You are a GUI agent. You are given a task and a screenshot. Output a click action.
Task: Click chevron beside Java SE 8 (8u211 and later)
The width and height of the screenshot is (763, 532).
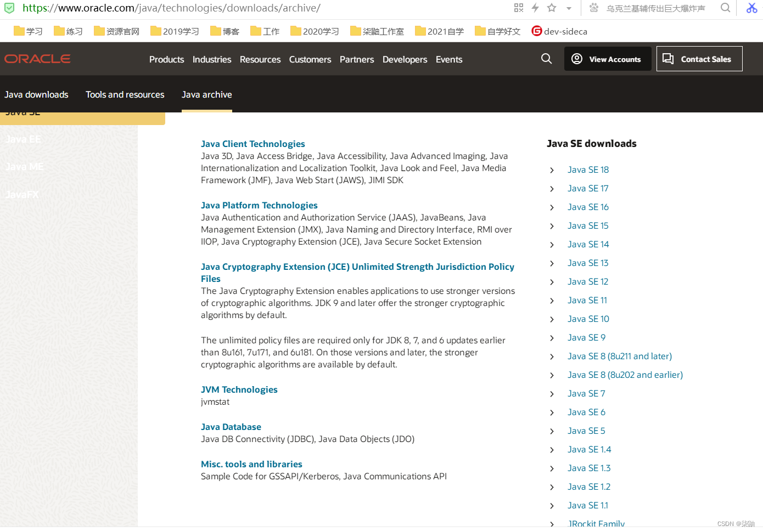click(x=552, y=356)
